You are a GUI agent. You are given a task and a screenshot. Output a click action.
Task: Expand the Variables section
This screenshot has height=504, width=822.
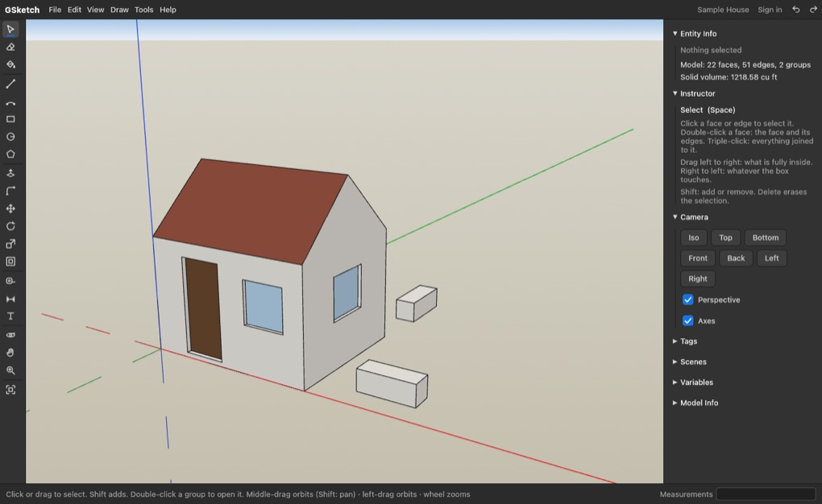click(693, 382)
